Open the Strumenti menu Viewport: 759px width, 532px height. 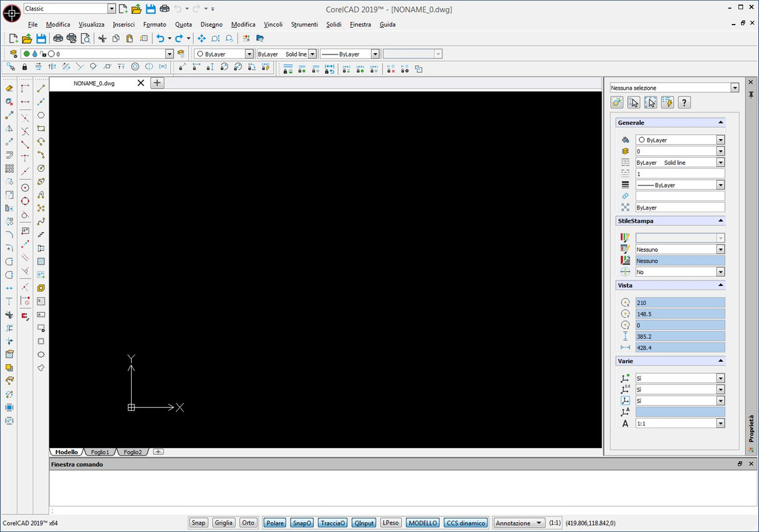point(305,24)
